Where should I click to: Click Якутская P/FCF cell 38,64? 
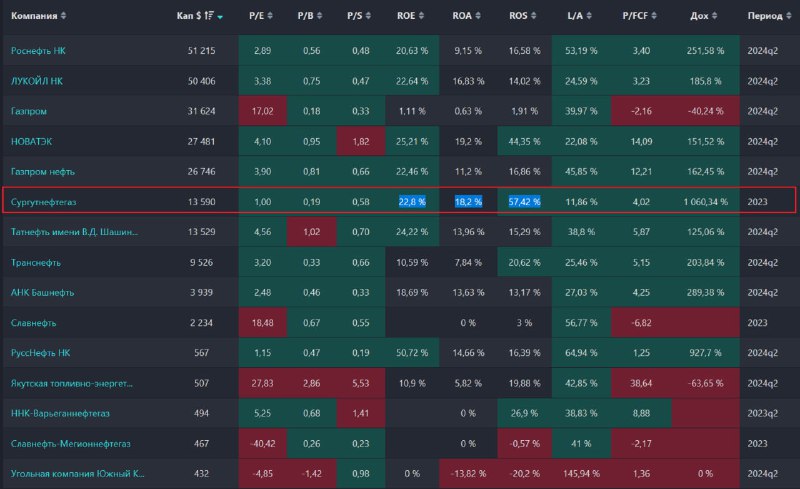(x=641, y=383)
